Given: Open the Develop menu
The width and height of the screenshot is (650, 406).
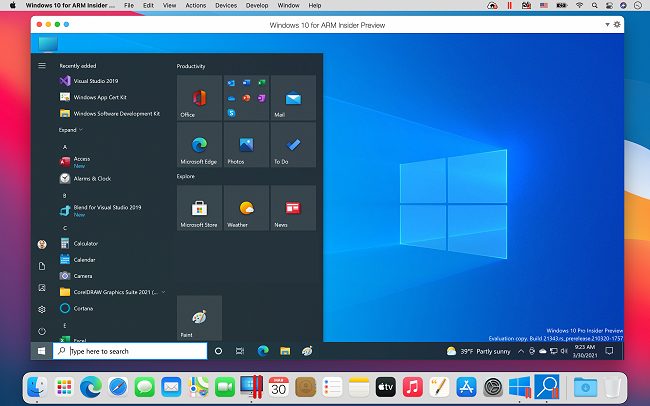Looking at the screenshot, I should pos(257,5).
